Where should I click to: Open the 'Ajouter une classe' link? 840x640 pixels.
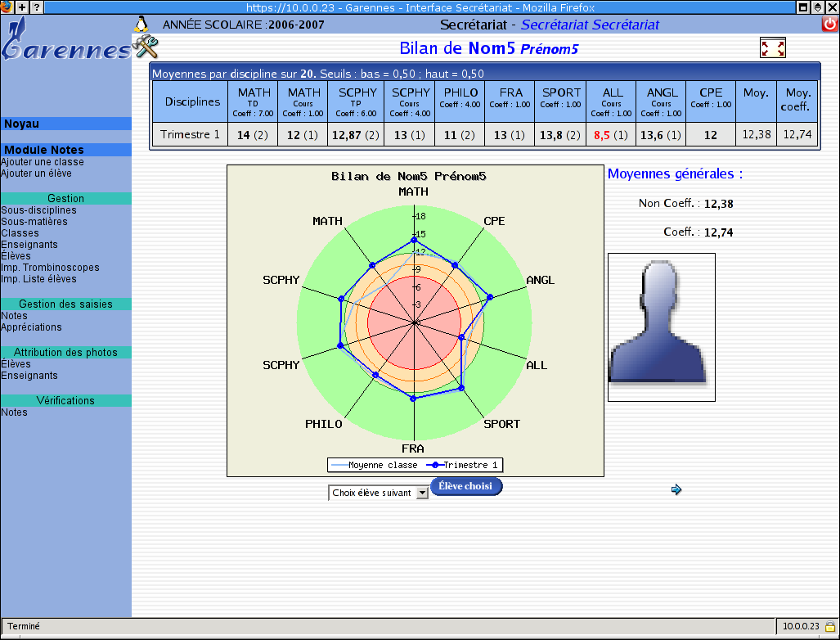(x=43, y=162)
